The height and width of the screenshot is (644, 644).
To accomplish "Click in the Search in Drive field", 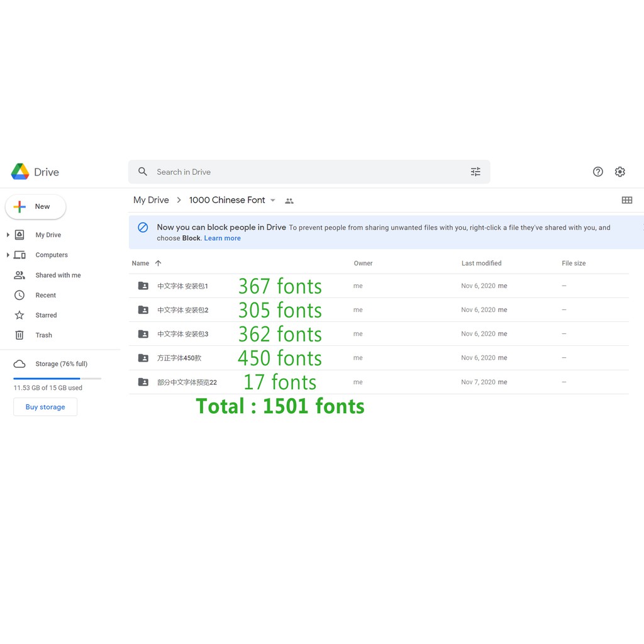I will [x=302, y=172].
